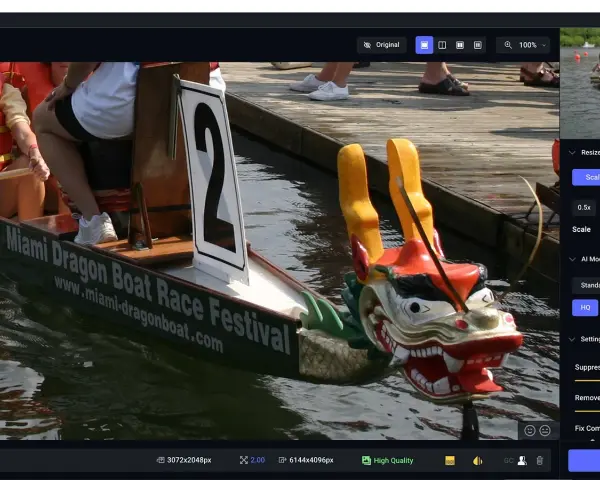Click the High Quality model label
This screenshot has height=480, width=600.
pos(393,460)
